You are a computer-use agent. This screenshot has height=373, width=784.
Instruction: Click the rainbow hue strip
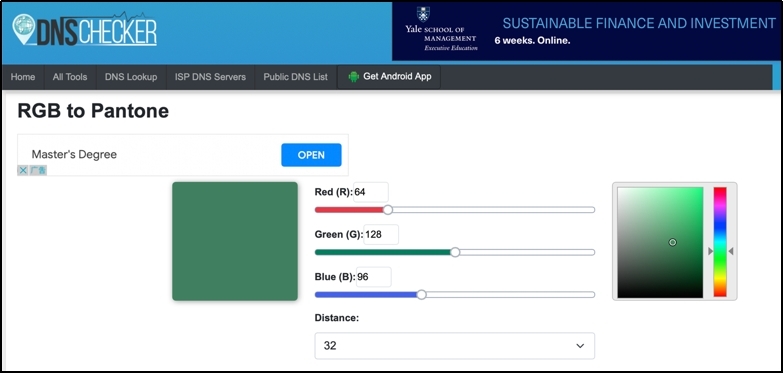(x=720, y=242)
